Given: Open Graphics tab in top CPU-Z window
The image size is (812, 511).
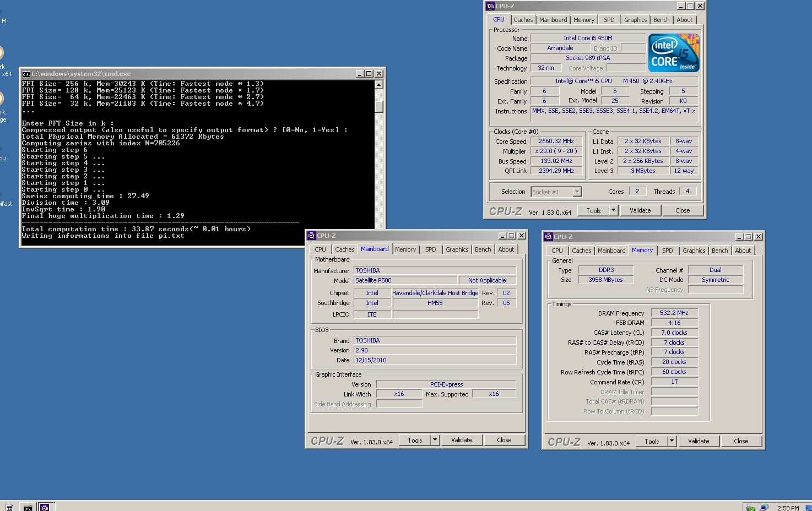Looking at the screenshot, I should pos(635,20).
